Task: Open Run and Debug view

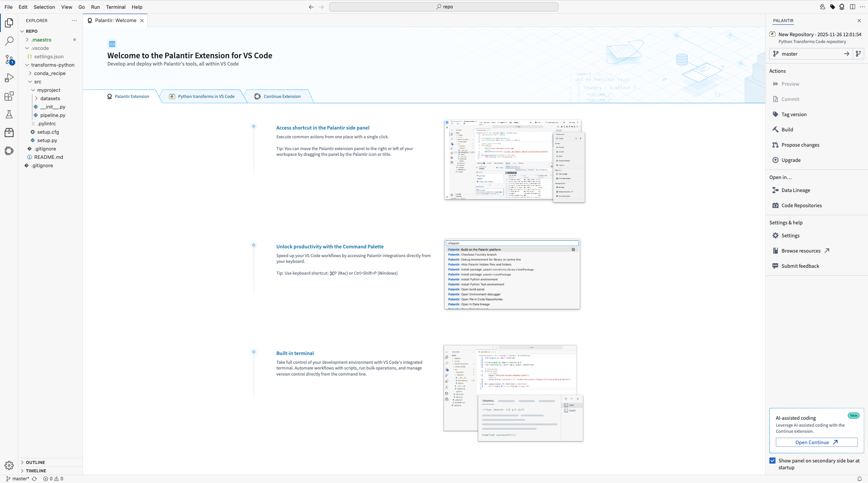Action: click(x=9, y=78)
